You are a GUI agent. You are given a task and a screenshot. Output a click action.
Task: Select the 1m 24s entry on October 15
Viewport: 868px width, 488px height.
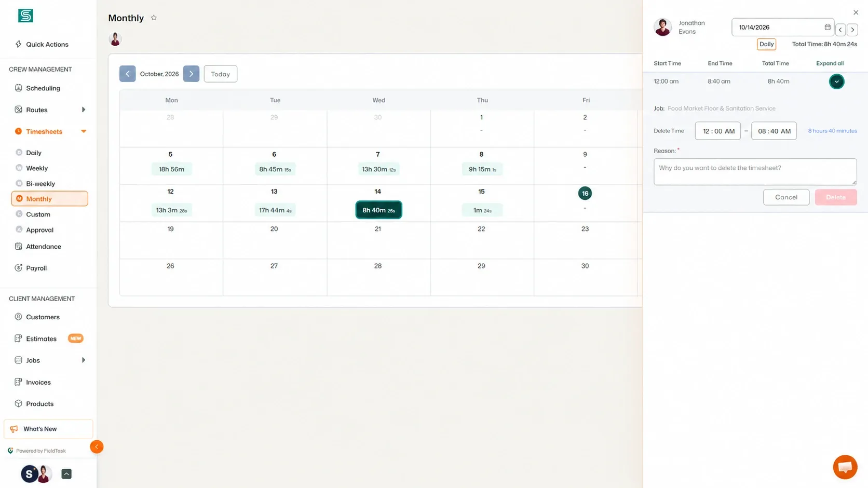(x=482, y=210)
